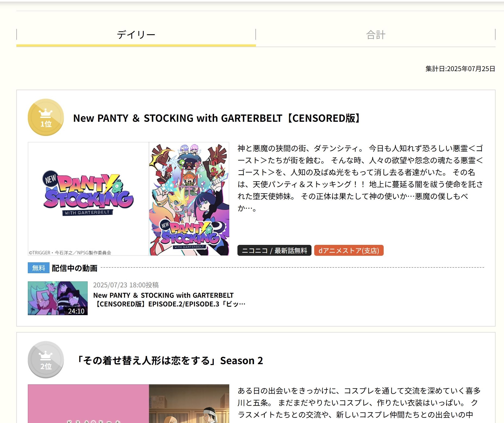504x423 pixels.
Task: Click the blue 無料 label
Action: coord(39,268)
